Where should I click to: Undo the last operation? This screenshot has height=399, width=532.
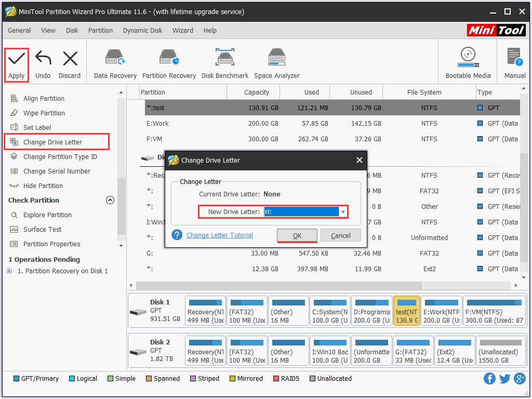tap(43, 64)
